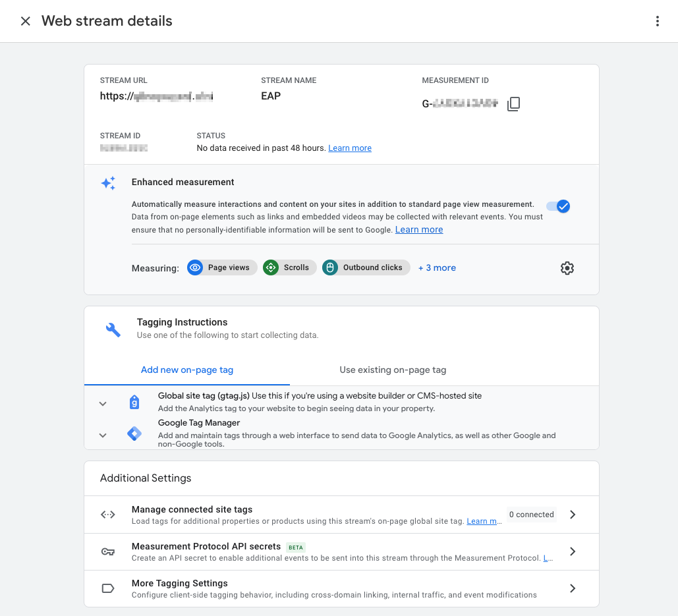Open Manage connected site tags arrow
The height and width of the screenshot is (616, 678).
pyautogui.click(x=573, y=515)
